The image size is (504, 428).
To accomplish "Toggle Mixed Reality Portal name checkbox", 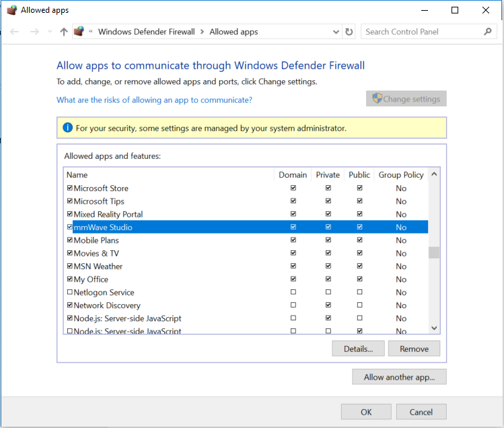I will coord(70,214).
